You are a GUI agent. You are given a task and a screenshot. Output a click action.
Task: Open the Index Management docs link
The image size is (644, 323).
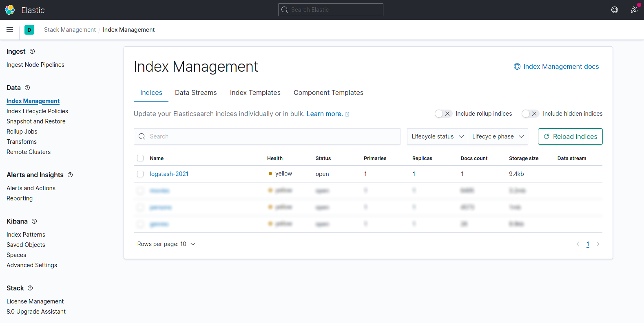point(556,66)
